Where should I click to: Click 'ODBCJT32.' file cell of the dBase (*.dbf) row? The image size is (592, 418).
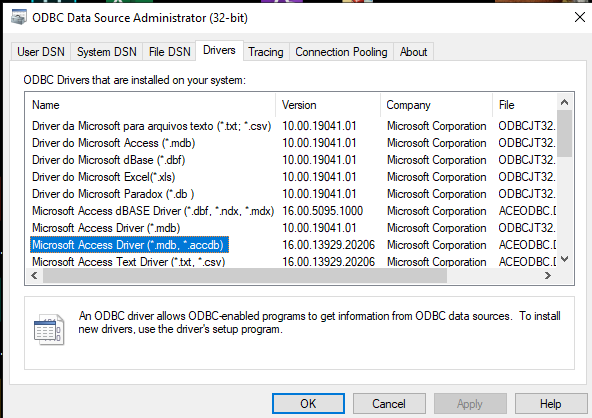pos(527,160)
